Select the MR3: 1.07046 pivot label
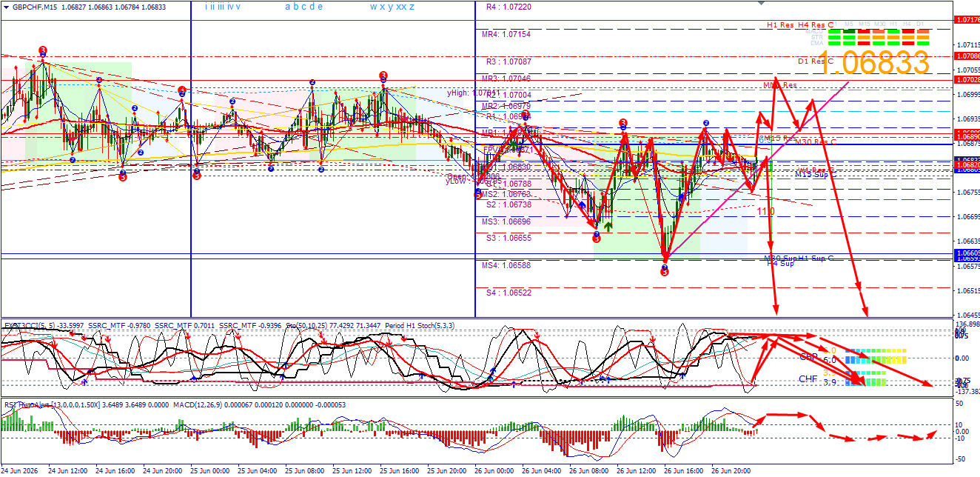This screenshot has width=980, height=477. [x=506, y=78]
